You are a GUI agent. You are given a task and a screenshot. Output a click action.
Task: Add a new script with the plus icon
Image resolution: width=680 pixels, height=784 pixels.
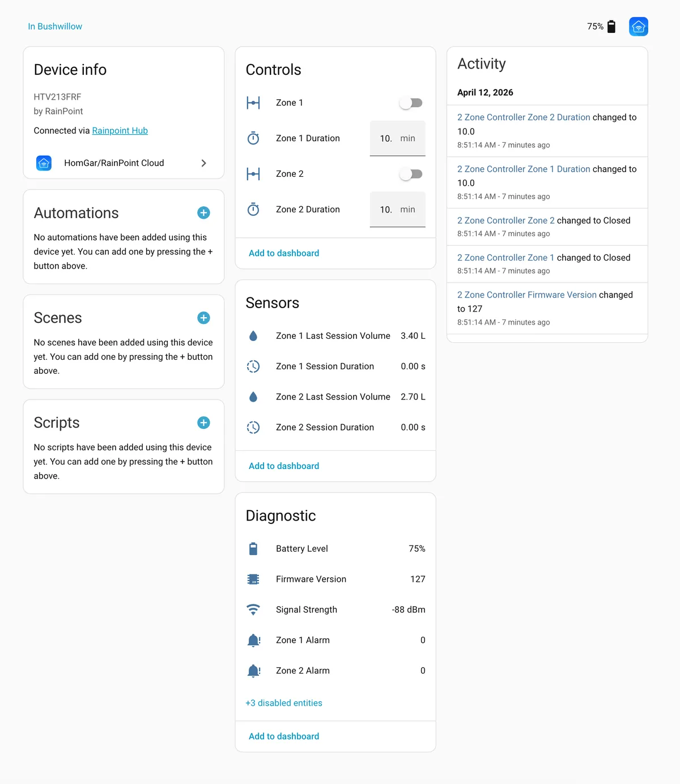[x=203, y=423]
